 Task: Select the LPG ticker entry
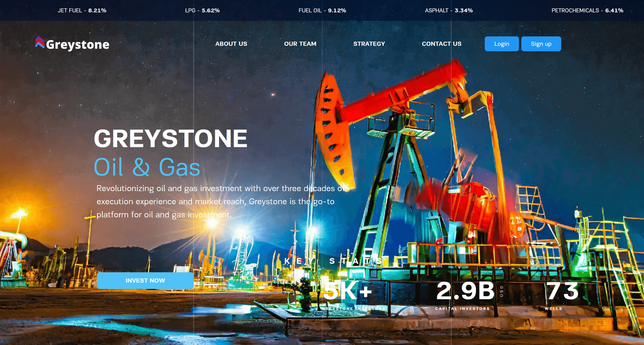[202, 10]
